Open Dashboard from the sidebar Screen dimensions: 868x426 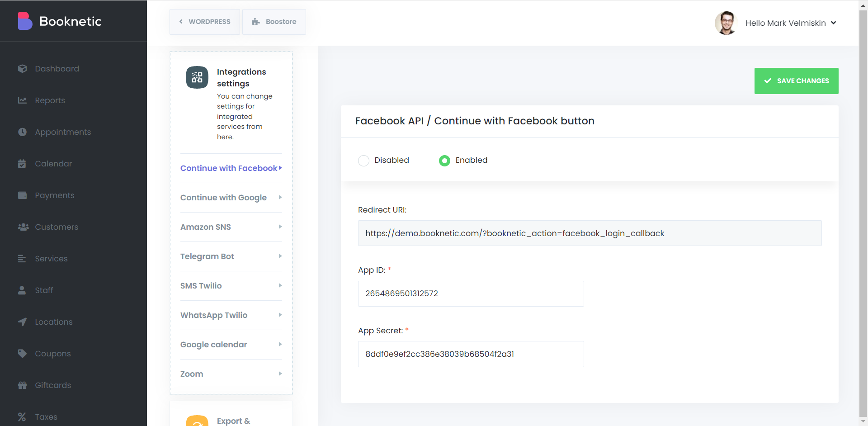[57, 69]
